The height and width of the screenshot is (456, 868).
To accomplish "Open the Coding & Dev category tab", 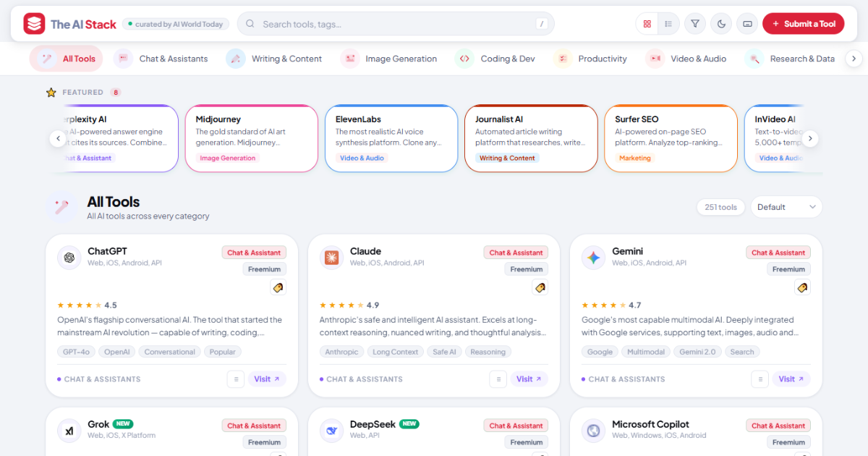I will [x=495, y=59].
